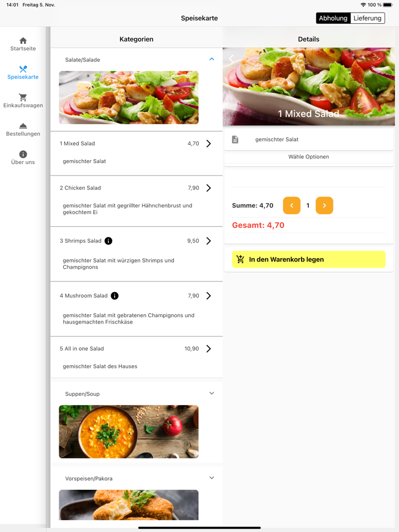Screen dimensions: 399x532
Task: Decrease quantity with the orange left arrow
Action: pyautogui.click(x=292, y=206)
